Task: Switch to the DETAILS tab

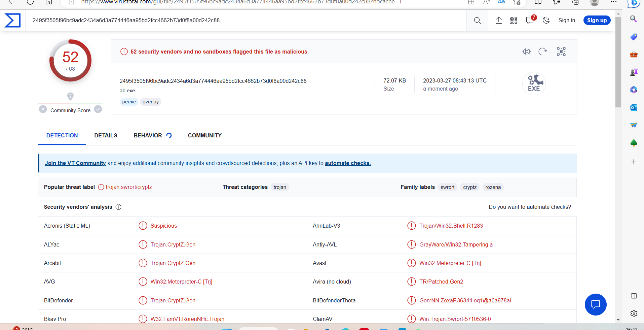Action: pos(106,135)
